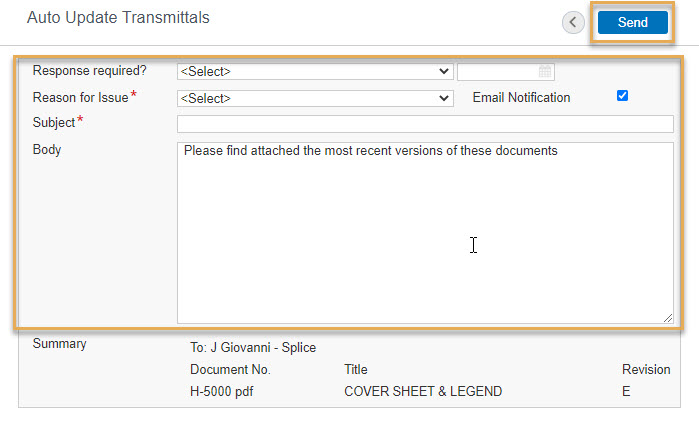Click the revision E value
Screen dimensions: 699x431
point(626,391)
